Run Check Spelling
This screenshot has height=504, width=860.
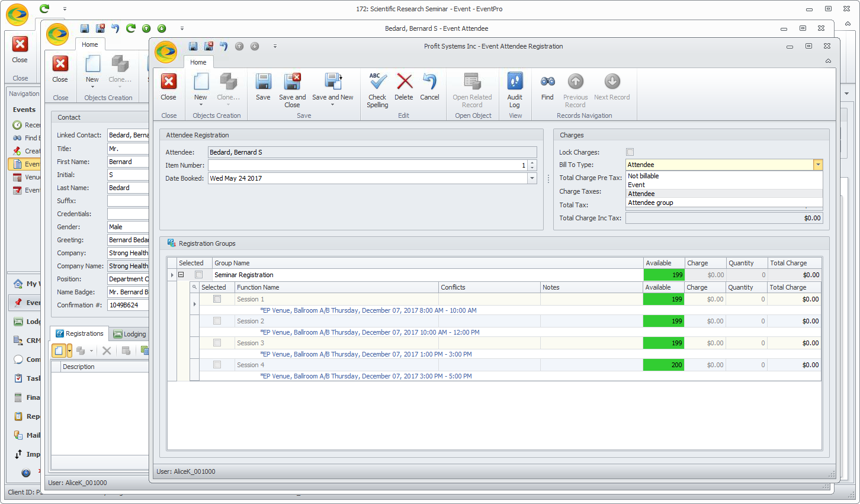tap(377, 91)
